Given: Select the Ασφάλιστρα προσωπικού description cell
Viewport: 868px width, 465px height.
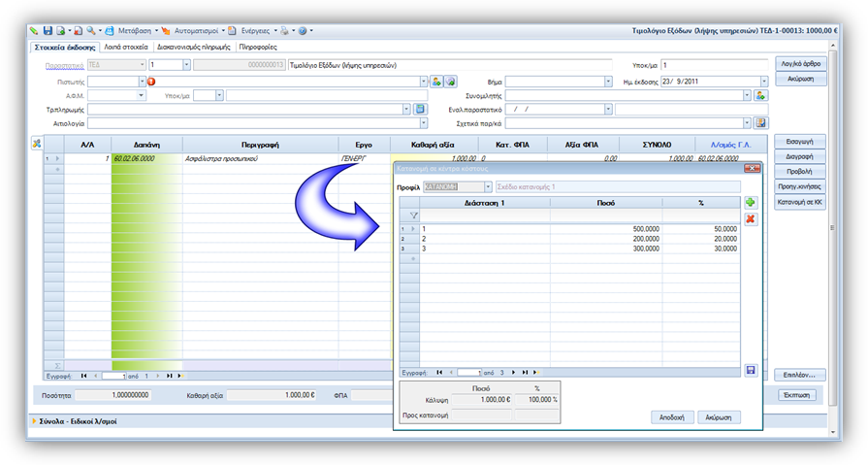Looking at the screenshot, I should (x=260, y=158).
